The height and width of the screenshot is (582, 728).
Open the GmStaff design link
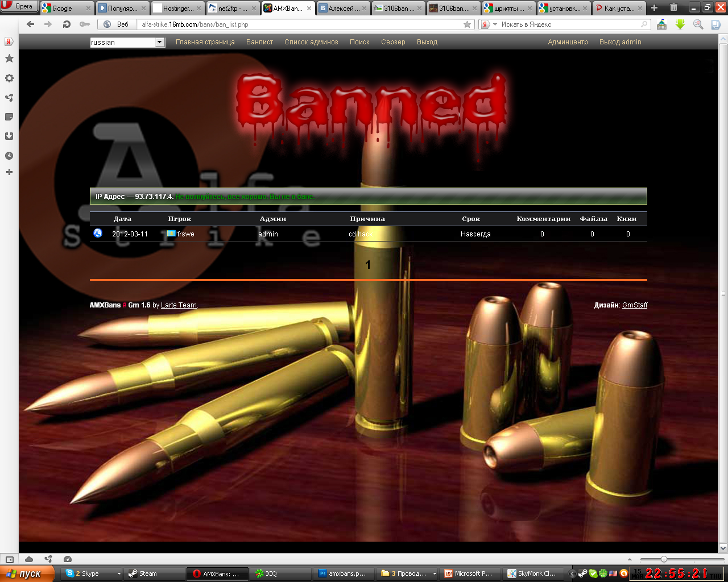coord(635,305)
